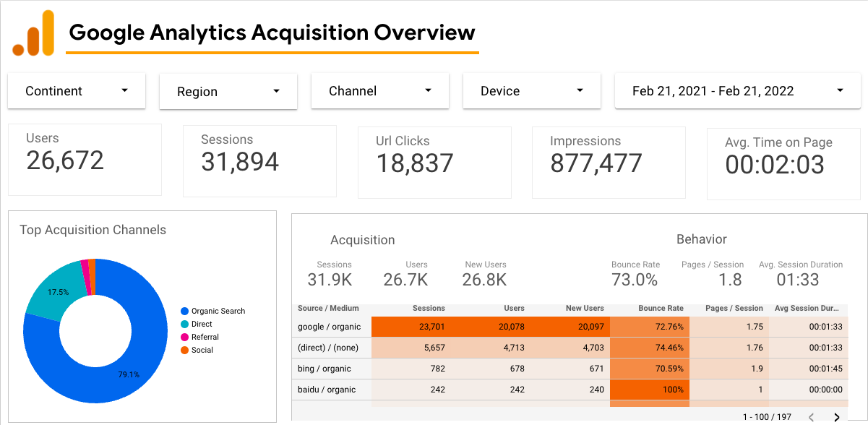
Task: Click the 72.76% bounce rate cell
Action: tap(650, 327)
